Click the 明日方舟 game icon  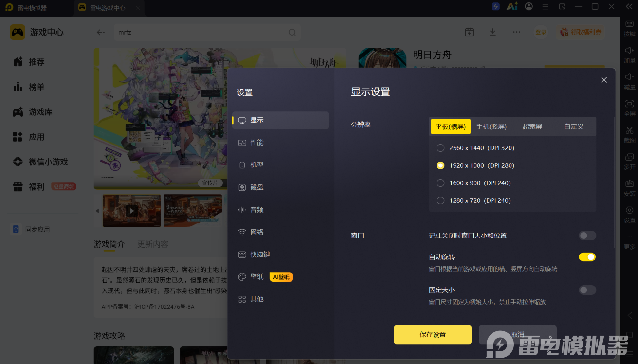[x=383, y=58]
